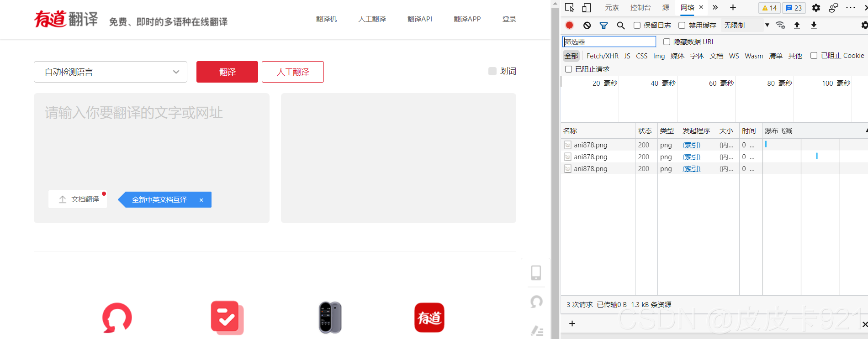Show more DevTools tabs with double chevron
The width and height of the screenshot is (868, 339).
pos(715,7)
